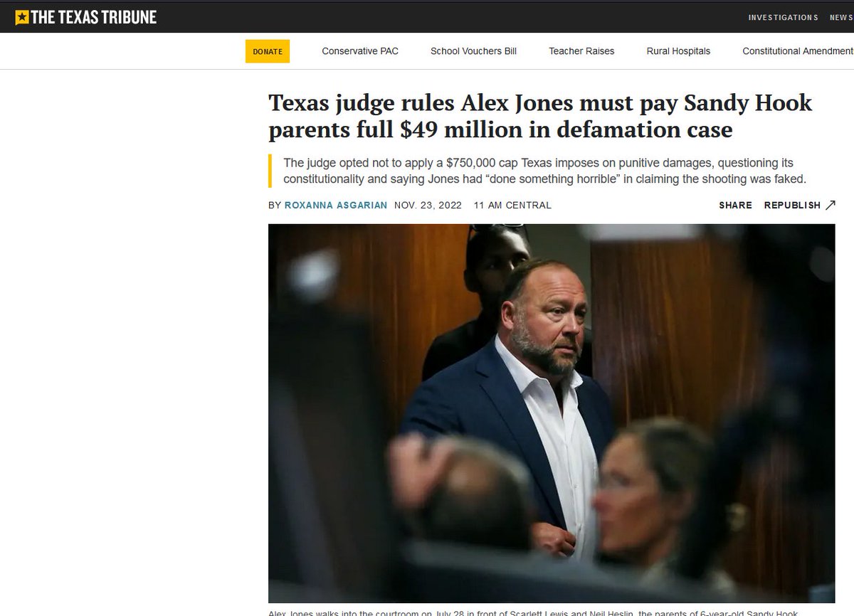Click the yellow Donate button

coord(268,51)
